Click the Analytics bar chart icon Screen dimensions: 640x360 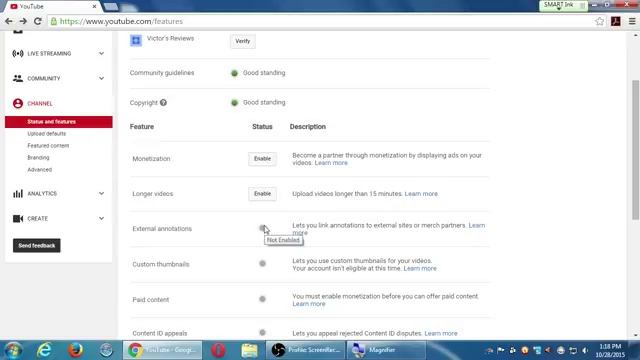tap(18, 193)
